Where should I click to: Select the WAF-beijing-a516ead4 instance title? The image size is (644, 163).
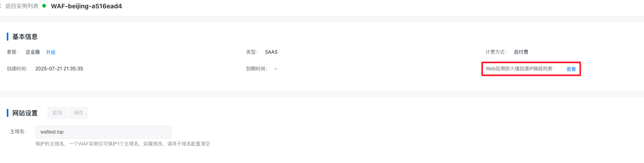tap(86, 6)
